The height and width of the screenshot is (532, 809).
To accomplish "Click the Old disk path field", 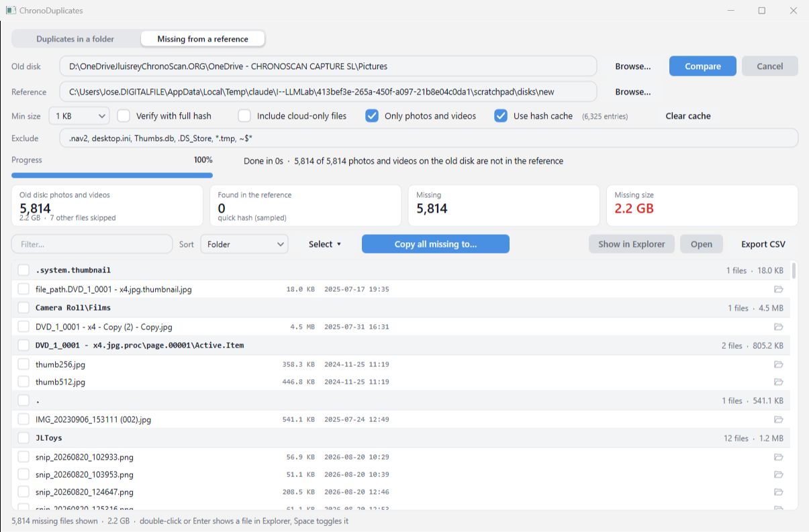I will 328,66.
